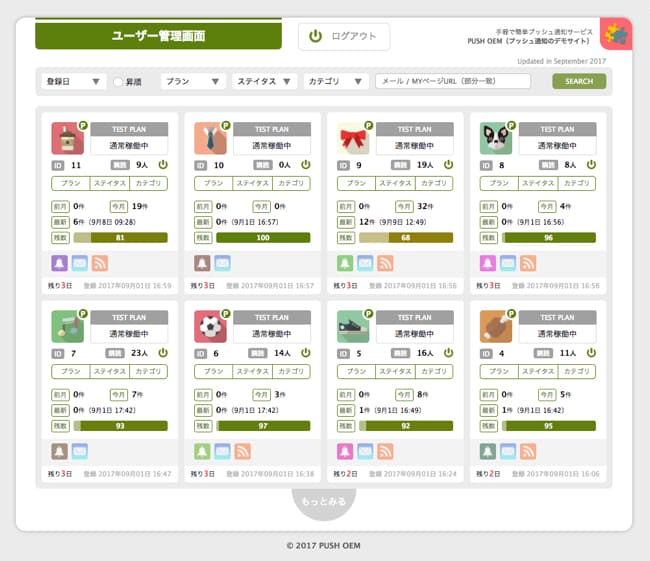Open the mail icon on user 8 card
The height and width of the screenshot is (561, 650).
(508, 263)
